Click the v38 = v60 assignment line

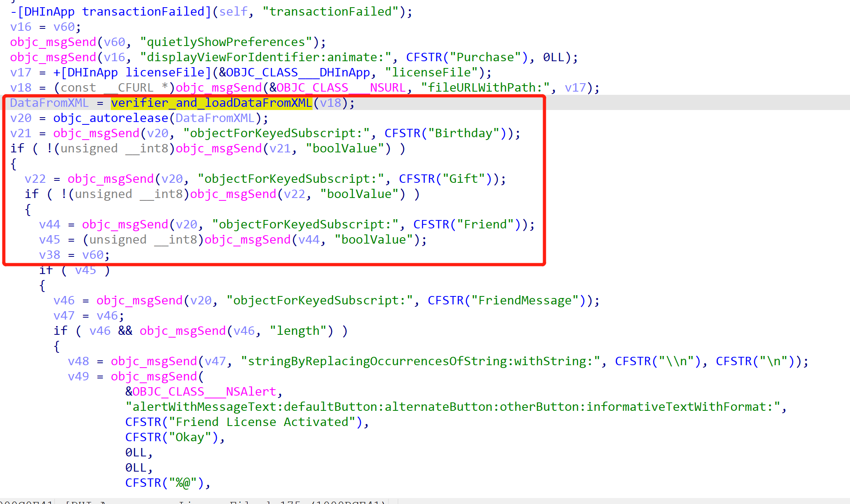[x=74, y=255]
